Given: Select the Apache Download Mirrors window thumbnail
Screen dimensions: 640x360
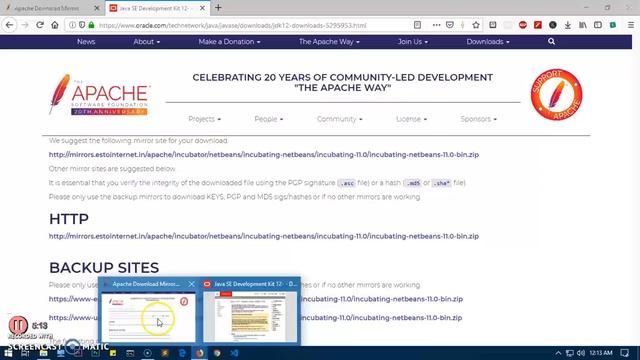Looking at the screenshot, I should point(148,318).
